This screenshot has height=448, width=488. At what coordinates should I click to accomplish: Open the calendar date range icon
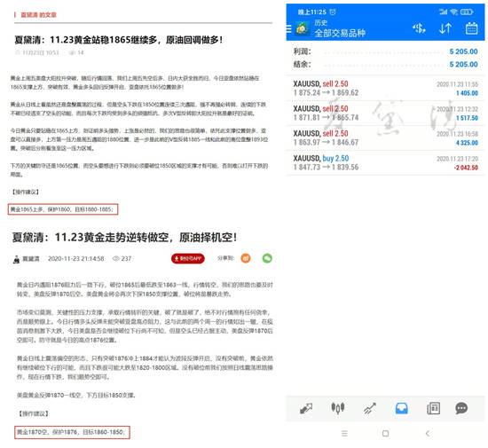coord(471,28)
